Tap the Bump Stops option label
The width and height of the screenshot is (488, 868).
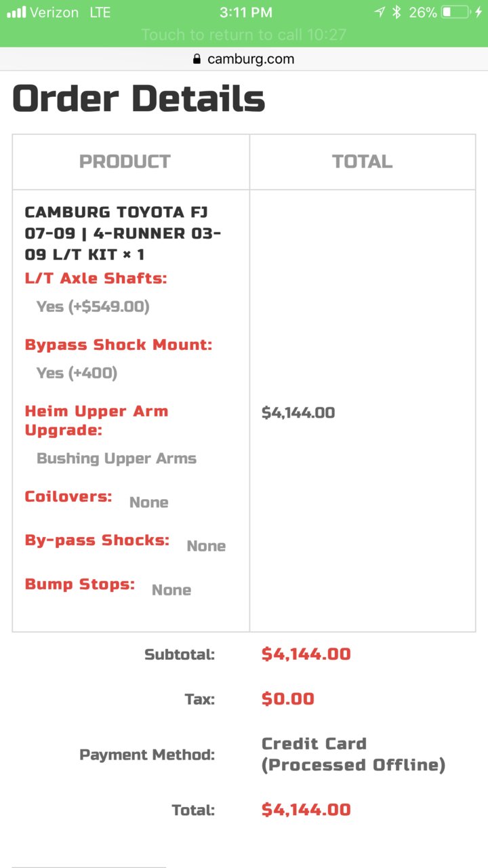point(80,585)
